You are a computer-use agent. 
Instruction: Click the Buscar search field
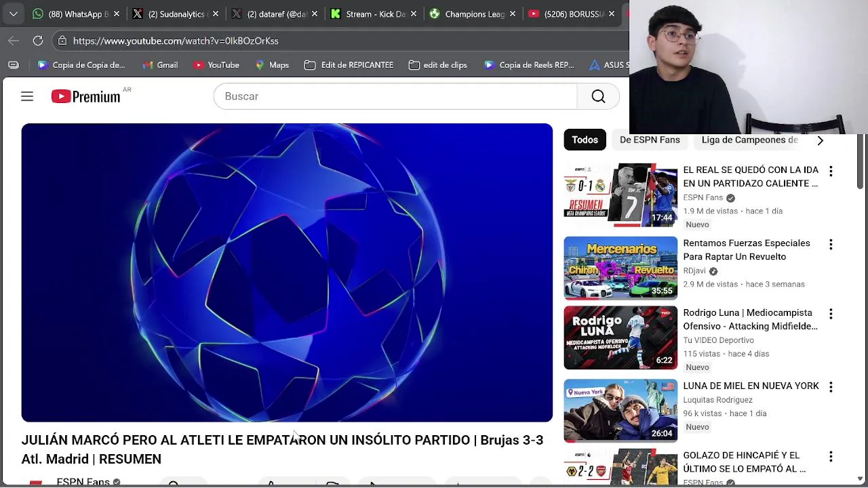395,96
